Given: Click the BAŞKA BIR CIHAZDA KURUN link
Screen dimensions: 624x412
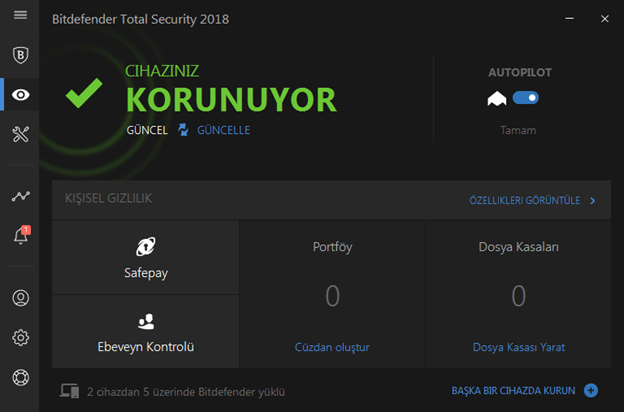Looking at the screenshot, I should click(513, 391).
